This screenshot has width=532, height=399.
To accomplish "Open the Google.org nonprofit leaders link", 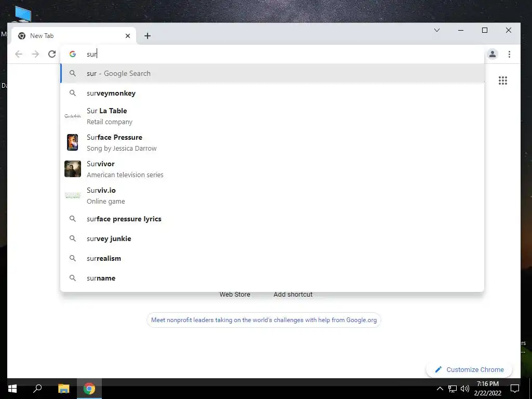I will point(263,320).
